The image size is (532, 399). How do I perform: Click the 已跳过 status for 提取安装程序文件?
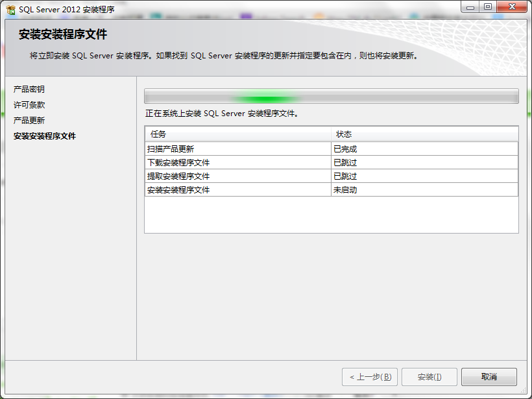tap(424, 176)
